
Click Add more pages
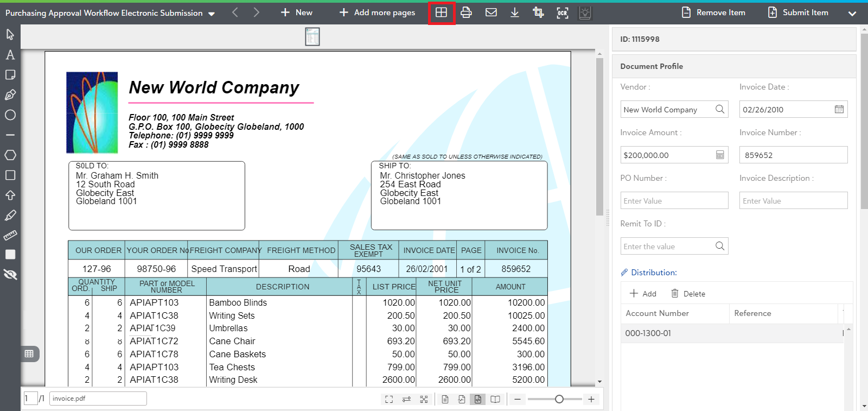[378, 12]
